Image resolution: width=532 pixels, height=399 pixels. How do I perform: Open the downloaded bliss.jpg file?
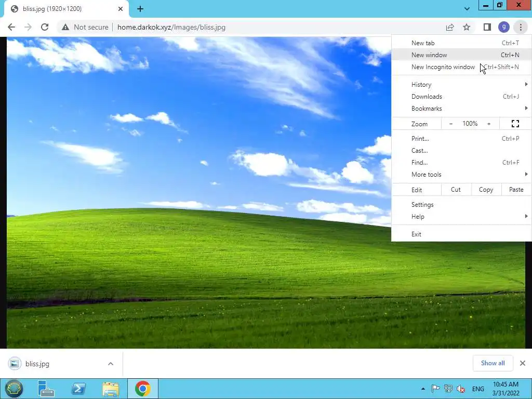click(37, 364)
